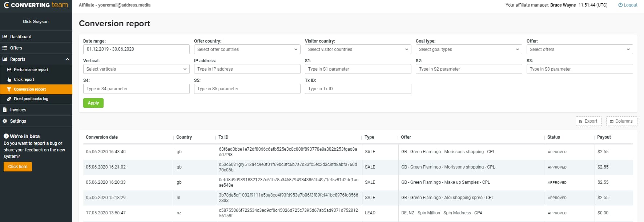Click the Country column header
644x222 pixels.
(184, 137)
